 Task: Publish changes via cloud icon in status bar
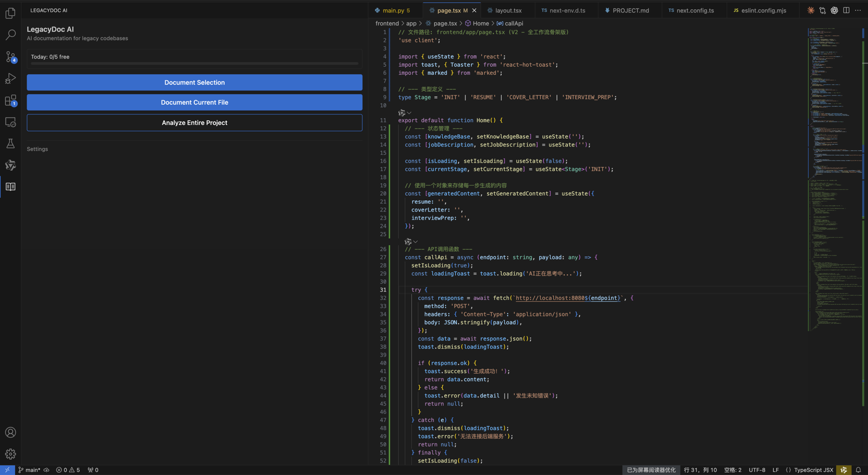pyautogui.click(x=47, y=470)
